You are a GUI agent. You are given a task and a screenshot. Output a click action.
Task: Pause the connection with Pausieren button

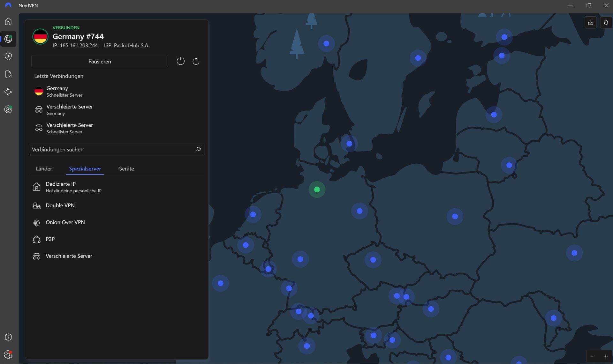[100, 61]
